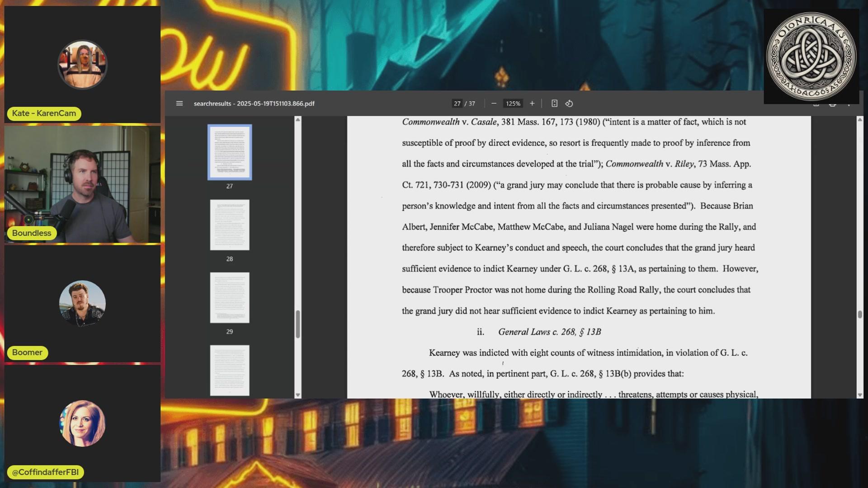
Task: Click the @CoffindafferFBI name label
Action: tap(45, 472)
